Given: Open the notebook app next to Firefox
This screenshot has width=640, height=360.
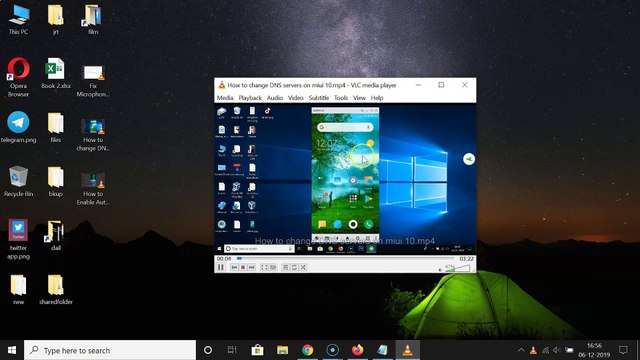Looking at the screenshot, I should click(x=382, y=350).
